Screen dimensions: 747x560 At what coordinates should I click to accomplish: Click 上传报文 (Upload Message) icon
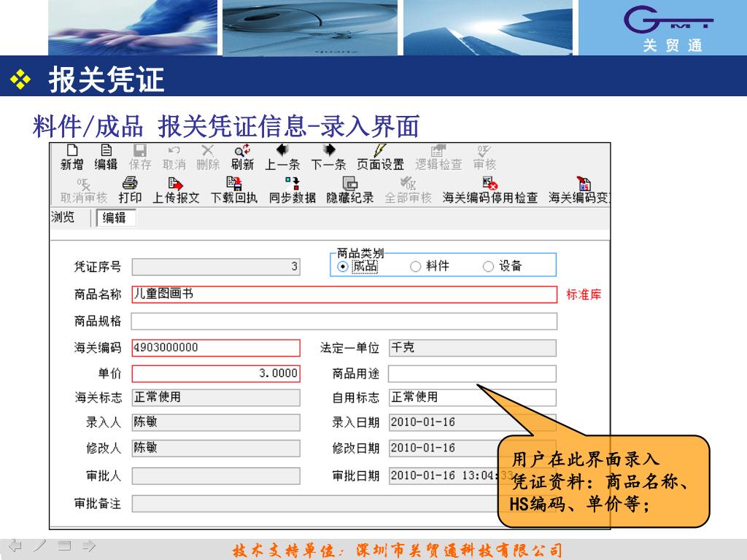[176, 190]
